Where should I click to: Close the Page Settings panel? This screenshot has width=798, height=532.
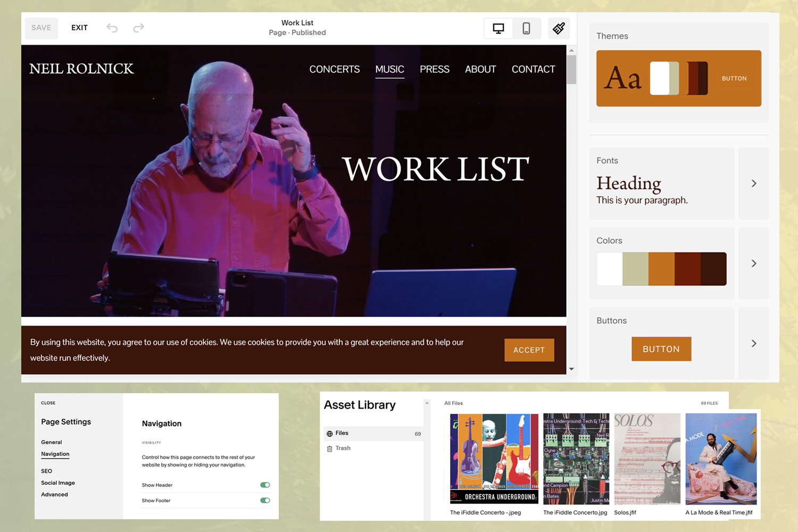[48, 403]
